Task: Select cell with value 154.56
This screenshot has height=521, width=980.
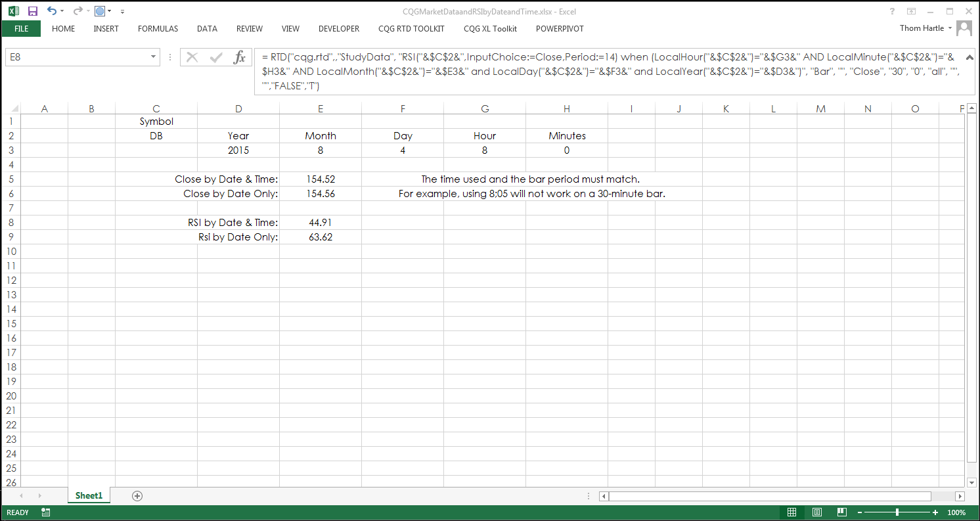Action: pyautogui.click(x=321, y=194)
